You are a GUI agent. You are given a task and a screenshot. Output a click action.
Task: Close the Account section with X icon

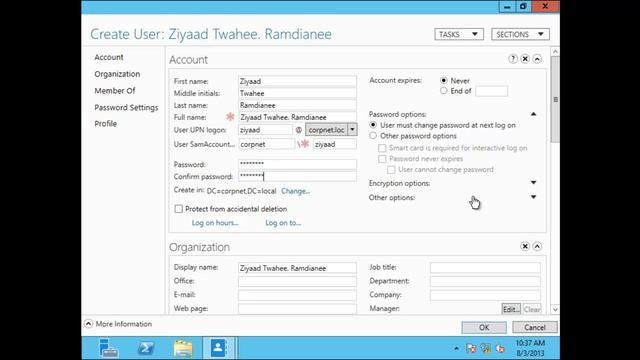pyautogui.click(x=525, y=59)
